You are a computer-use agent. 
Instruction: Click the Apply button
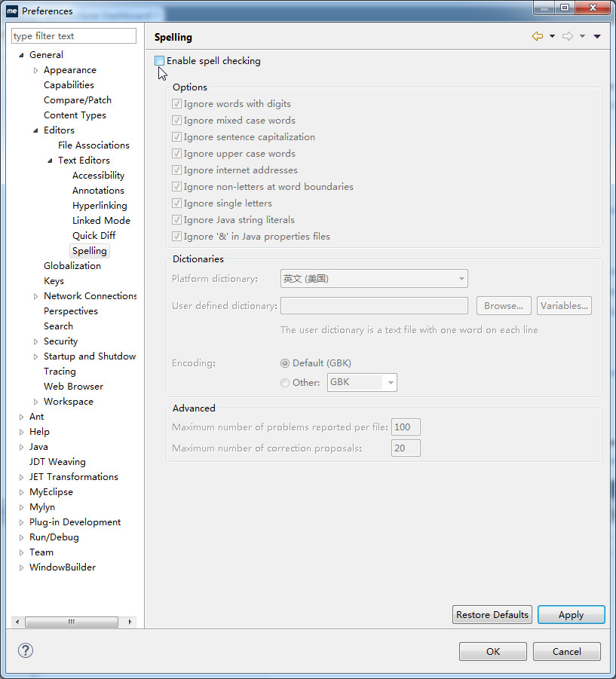pyautogui.click(x=571, y=614)
